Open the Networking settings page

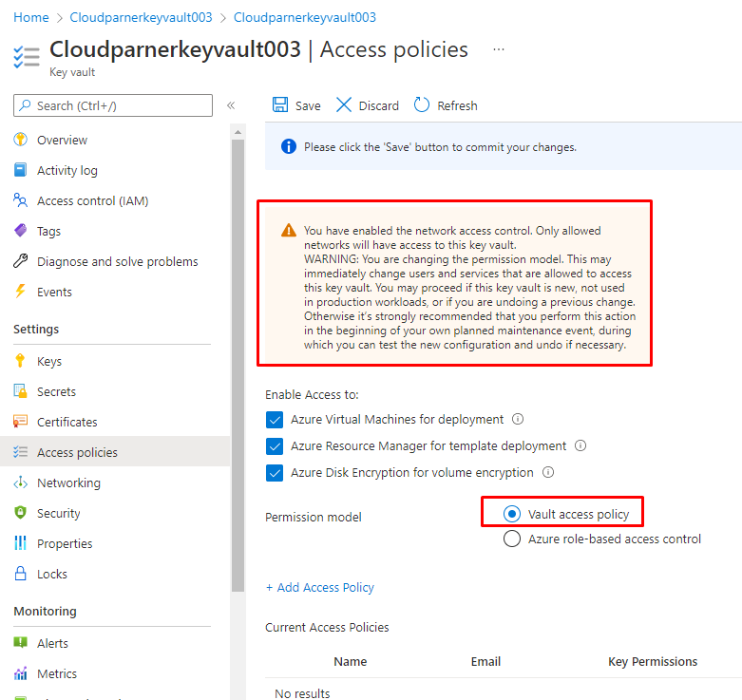pyautogui.click(x=68, y=482)
